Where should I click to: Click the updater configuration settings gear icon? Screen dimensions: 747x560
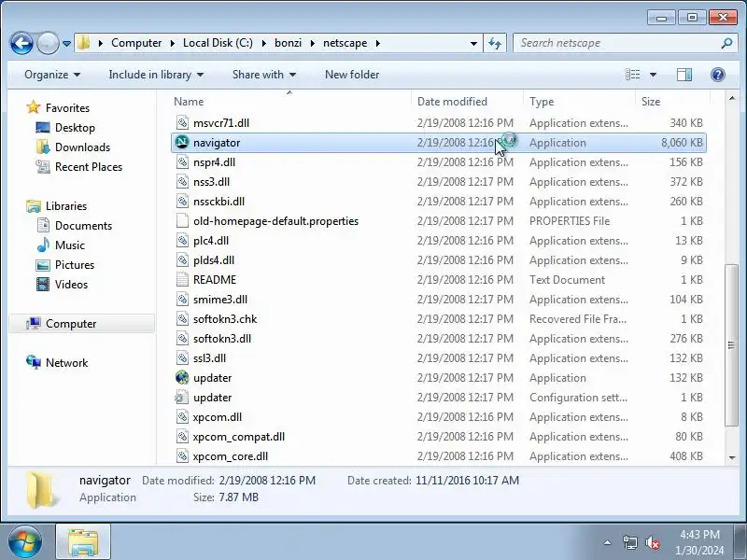182,397
